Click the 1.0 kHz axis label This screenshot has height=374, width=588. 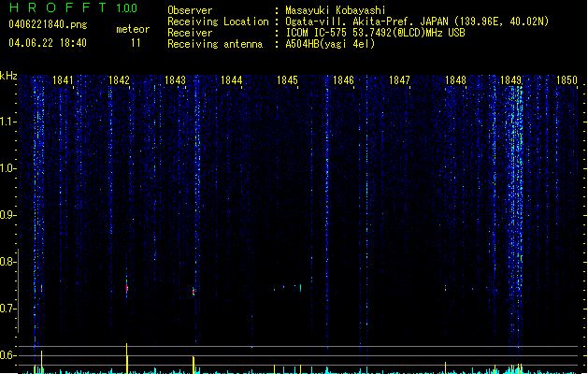point(7,168)
